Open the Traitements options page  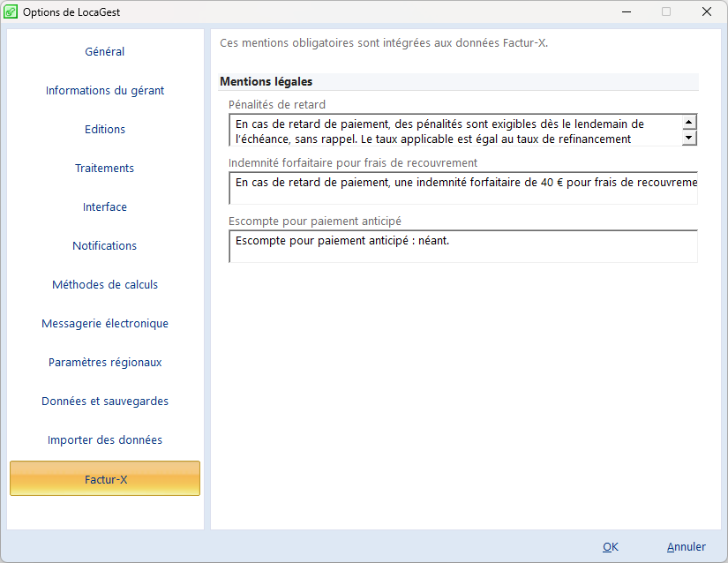[104, 168]
